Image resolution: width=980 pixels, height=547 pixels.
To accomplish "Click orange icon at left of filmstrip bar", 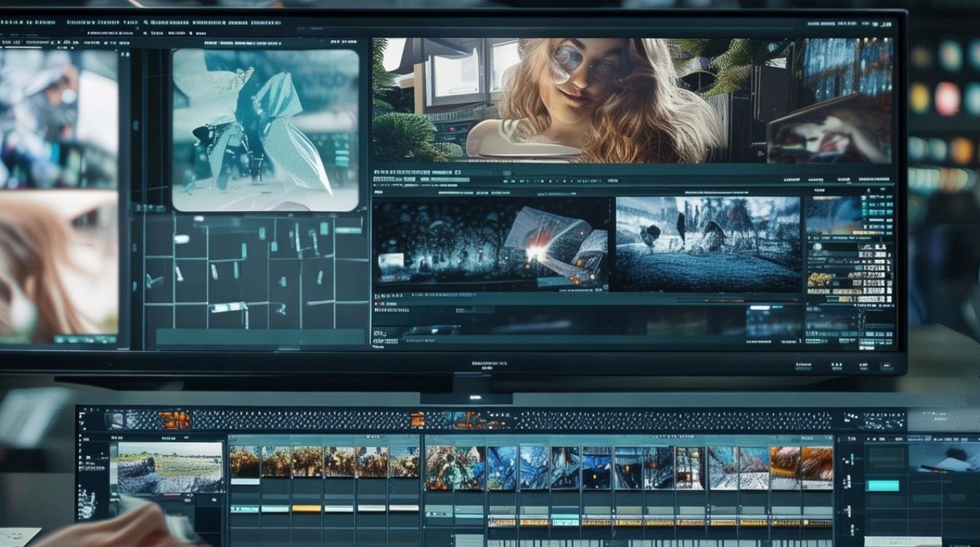I will pyautogui.click(x=174, y=420).
